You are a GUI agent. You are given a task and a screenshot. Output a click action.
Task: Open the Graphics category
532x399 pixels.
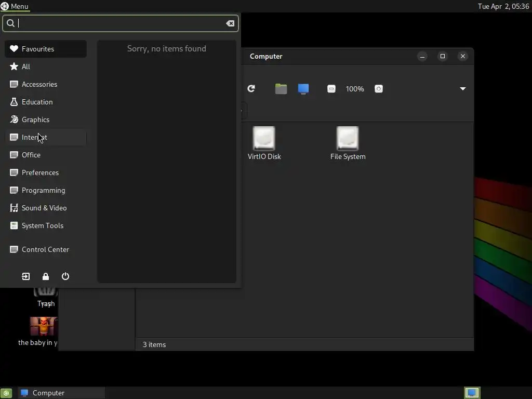pos(46,119)
